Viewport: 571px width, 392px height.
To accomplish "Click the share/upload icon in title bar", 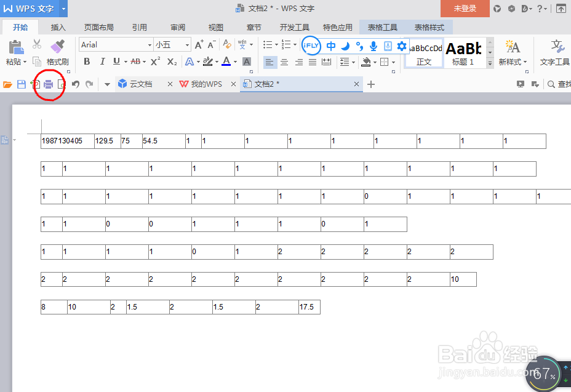I will coord(561,9).
